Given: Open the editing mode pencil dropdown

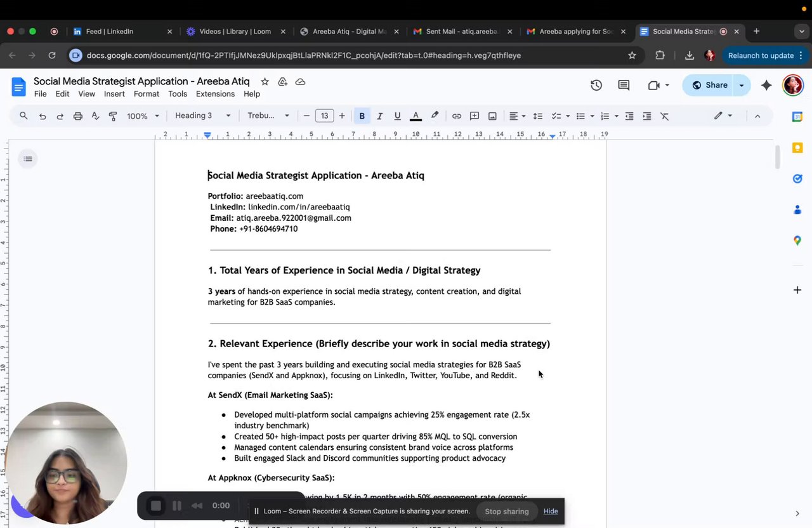Looking at the screenshot, I should (723, 116).
